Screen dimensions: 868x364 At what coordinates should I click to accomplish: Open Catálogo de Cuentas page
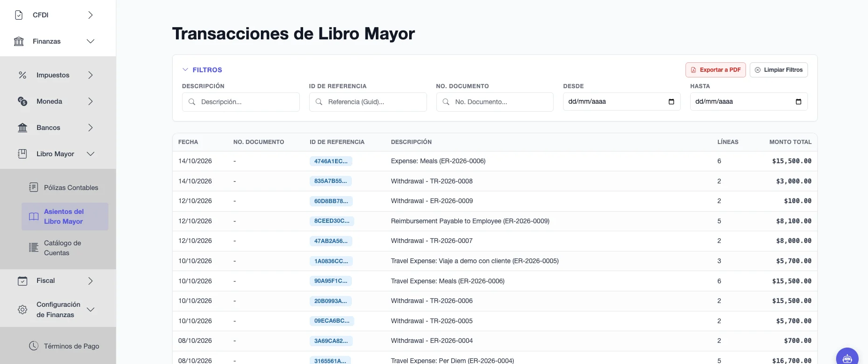(65, 248)
